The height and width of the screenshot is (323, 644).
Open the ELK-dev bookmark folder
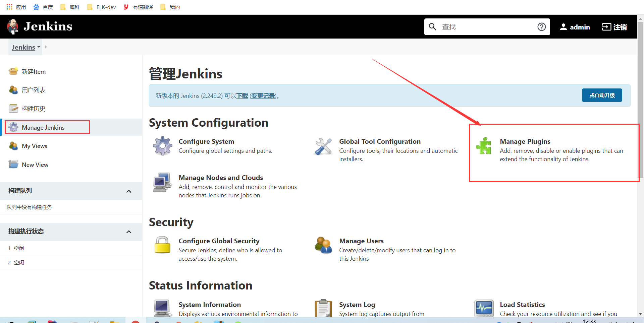click(101, 7)
